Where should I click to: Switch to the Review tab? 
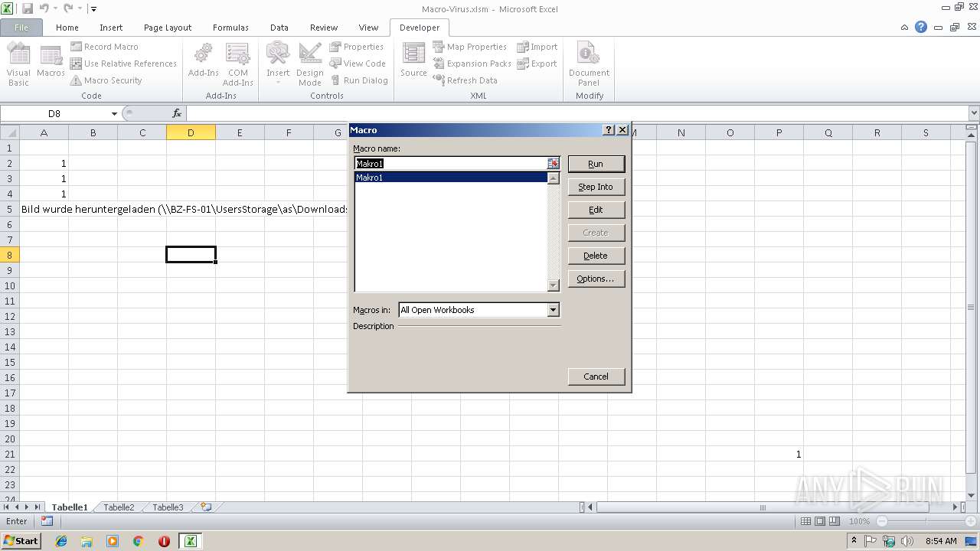pos(324,28)
